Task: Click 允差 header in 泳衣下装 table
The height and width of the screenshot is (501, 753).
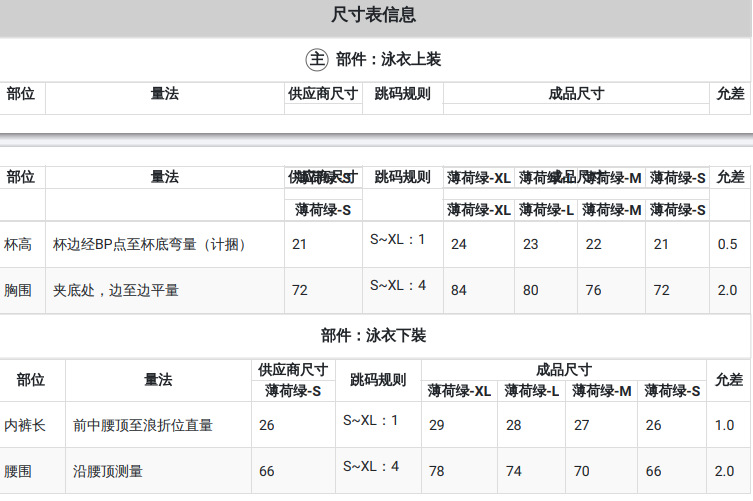Action: point(729,380)
